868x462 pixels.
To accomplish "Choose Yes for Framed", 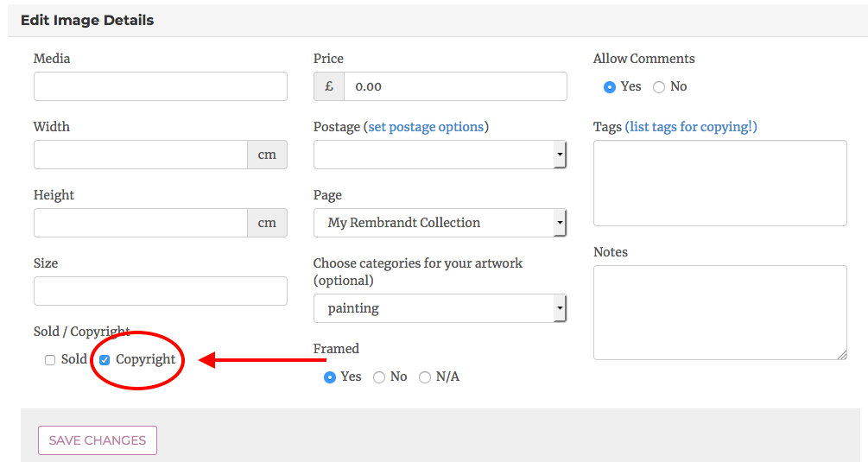I will (x=330, y=377).
